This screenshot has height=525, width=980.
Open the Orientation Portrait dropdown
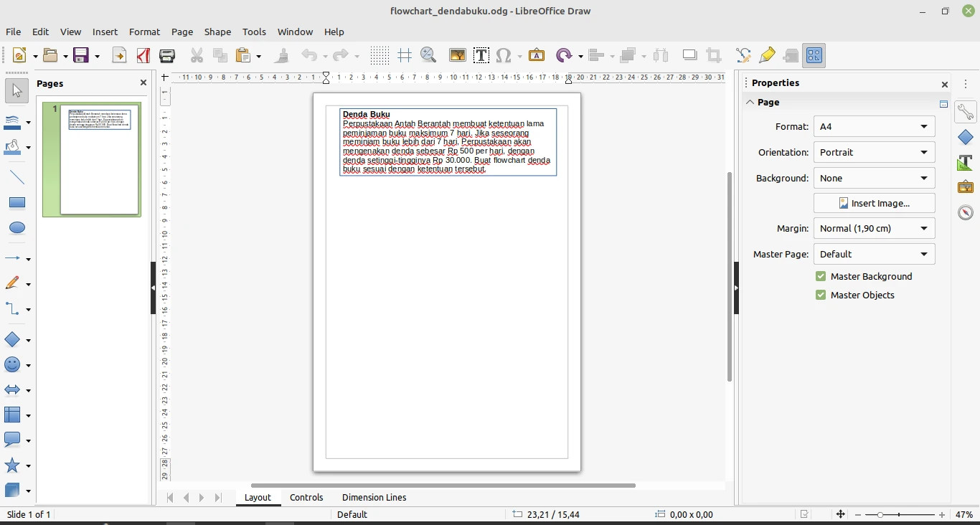click(875, 152)
